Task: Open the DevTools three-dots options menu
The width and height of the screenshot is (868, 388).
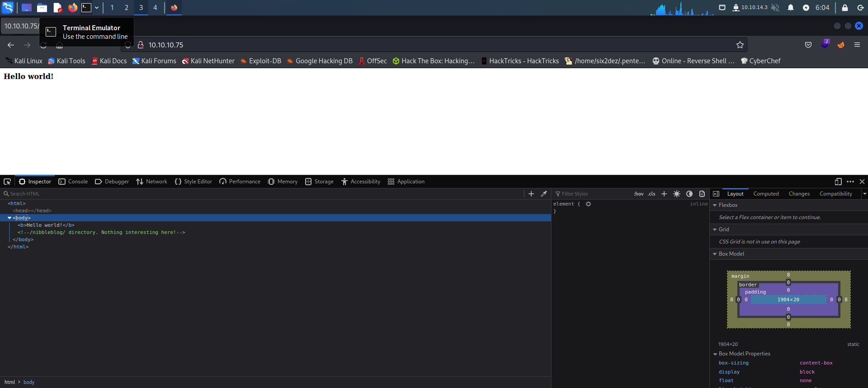Action: [850, 182]
